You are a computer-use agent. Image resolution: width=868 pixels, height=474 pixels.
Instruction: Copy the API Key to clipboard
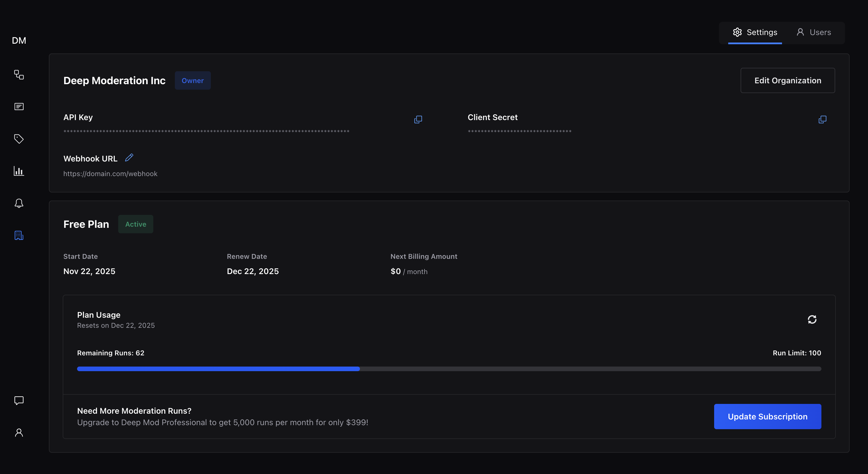pos(418,120)
